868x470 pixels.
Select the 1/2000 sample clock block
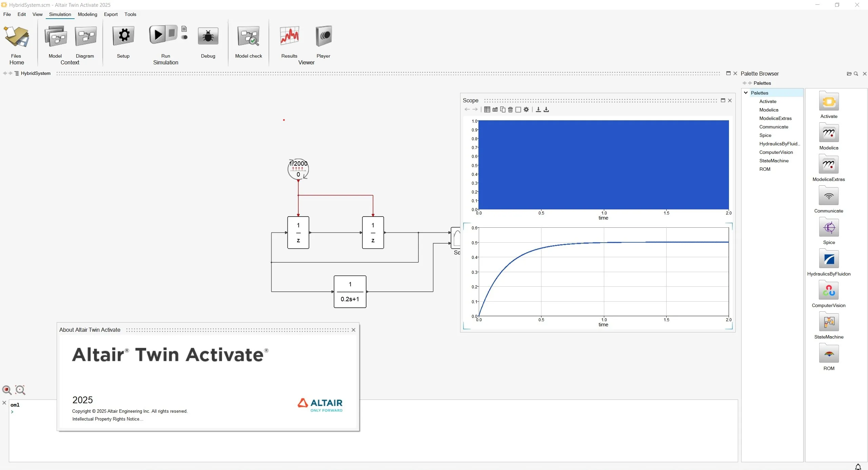coord(298,169)
